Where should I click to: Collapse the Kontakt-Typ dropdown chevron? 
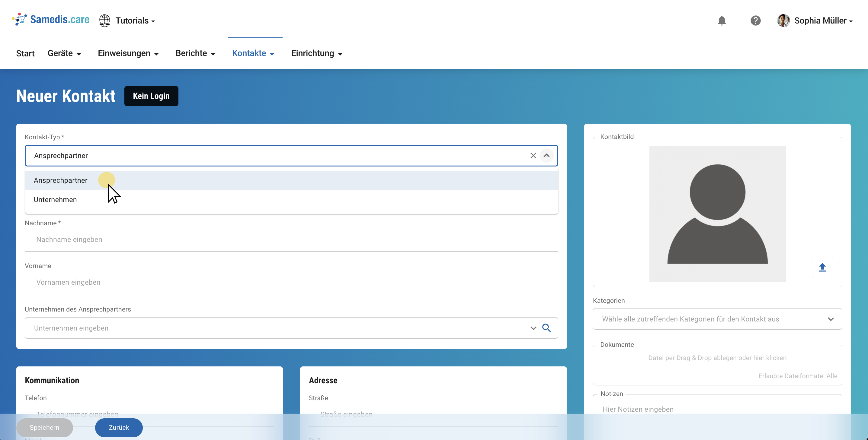[x=546, y=156]
